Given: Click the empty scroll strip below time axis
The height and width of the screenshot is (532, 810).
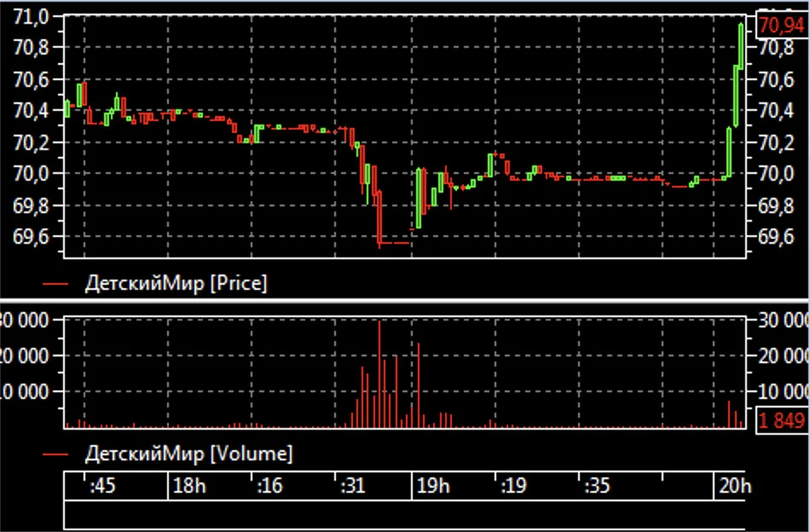Looking at the screenshot, I should 404,515.
